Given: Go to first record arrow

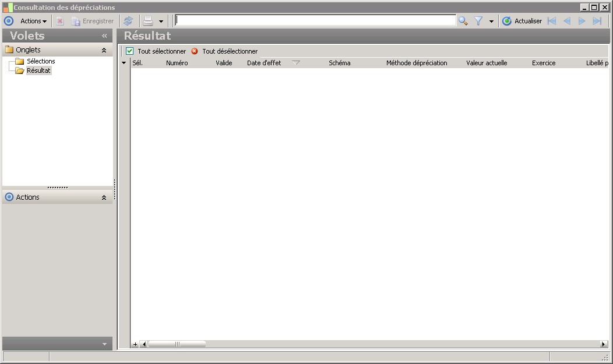Looking at the screenshot, I should [552, 21].
